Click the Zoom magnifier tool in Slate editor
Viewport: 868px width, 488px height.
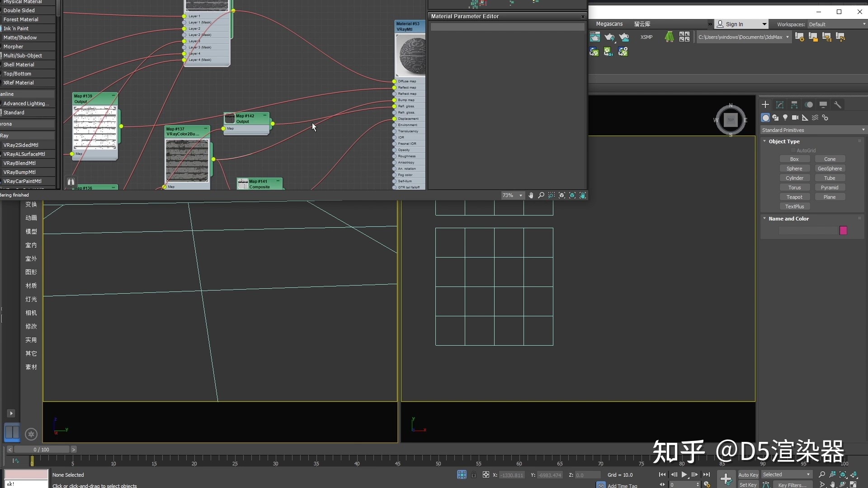click(541, 195)
